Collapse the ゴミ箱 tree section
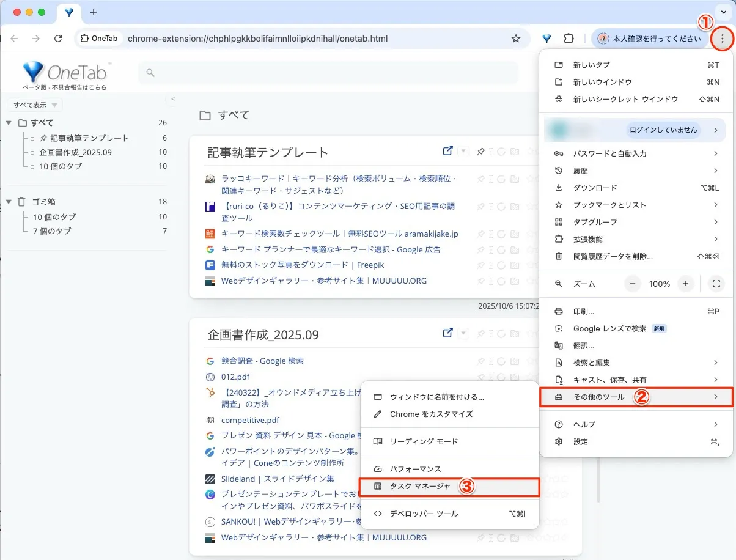736x560 pixels. (x=9, y=202)
